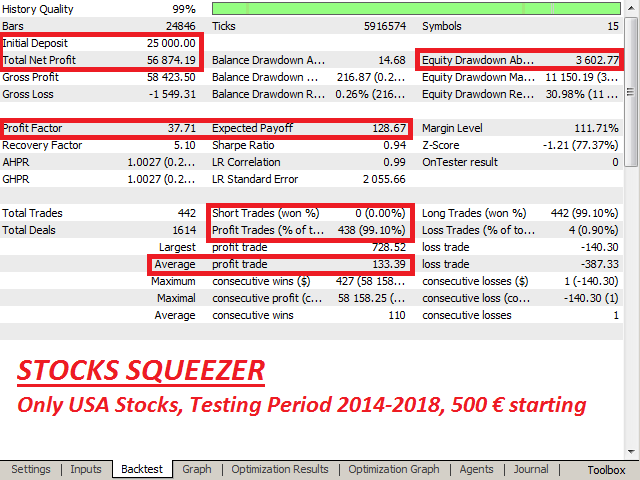Select the -140.30 (1) consecutive loss value
The height and width of the screenshot is (480, 640).
tap(591, 298)
